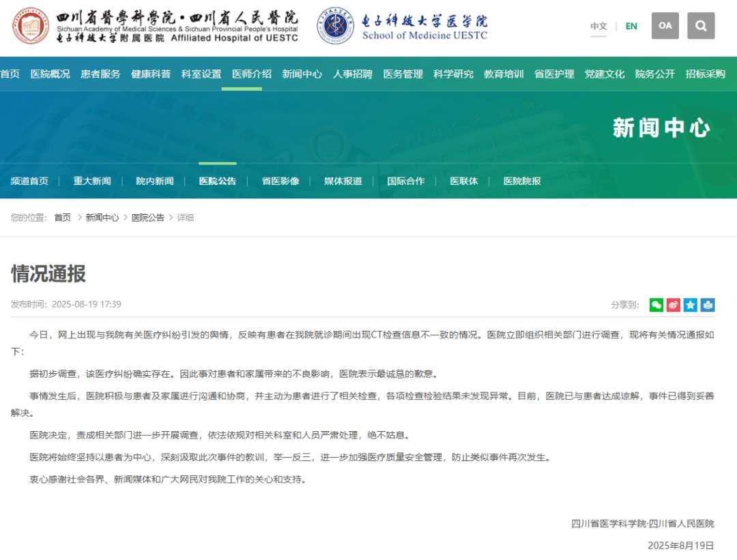
Task: Click 详细 in breadcrumb
Action: [x=185, y=218]
